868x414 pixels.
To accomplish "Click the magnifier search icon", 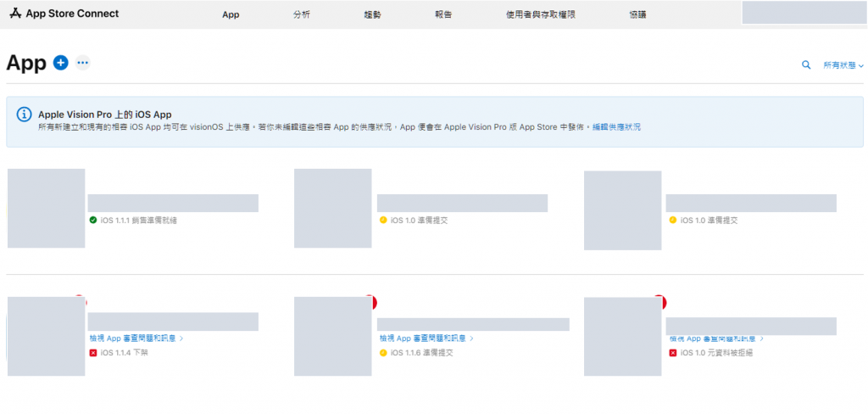I will tap(806, 64).
